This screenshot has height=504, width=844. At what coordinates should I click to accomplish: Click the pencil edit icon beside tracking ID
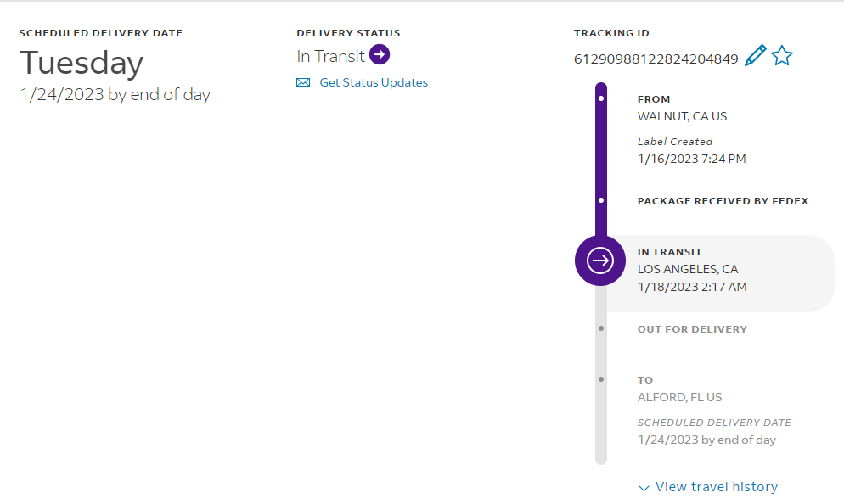click(x=755, y=57)
